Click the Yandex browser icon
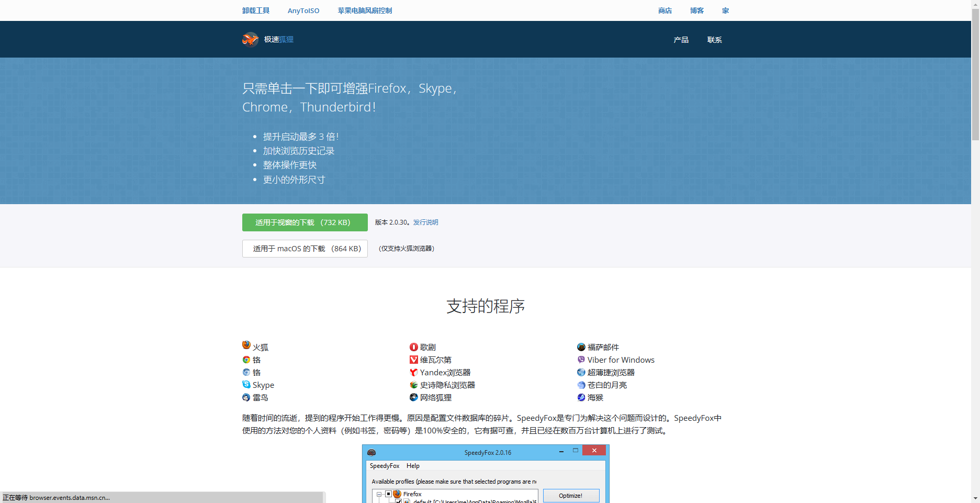980x503 pixels. [x=414, y=372]
